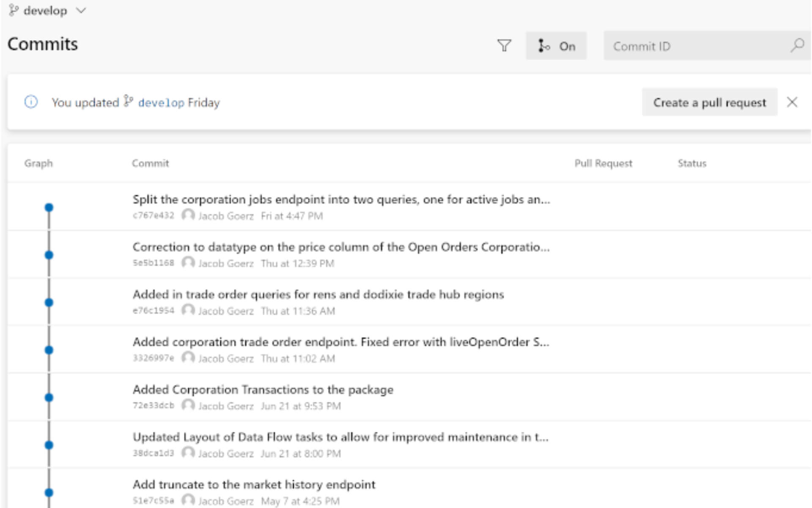Click graph node for commit 38dca1d3

(x=49, y=445)
